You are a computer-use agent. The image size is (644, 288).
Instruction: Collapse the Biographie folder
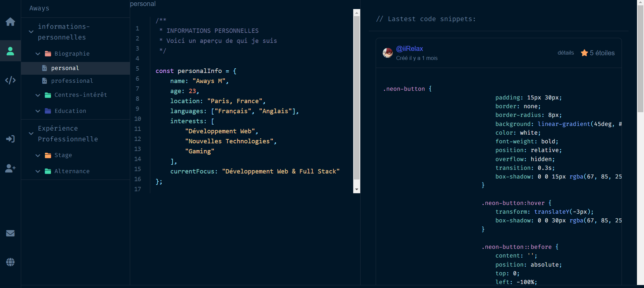[38, 54]
